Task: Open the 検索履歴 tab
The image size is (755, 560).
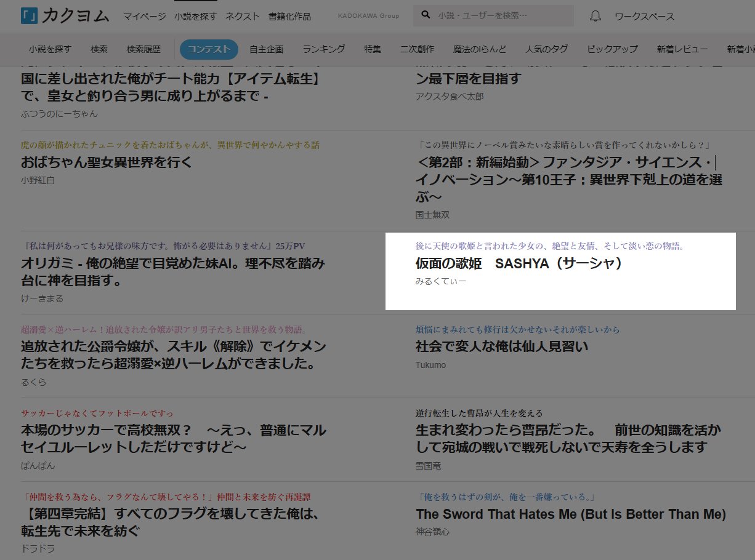Action: tap(143, 49)
